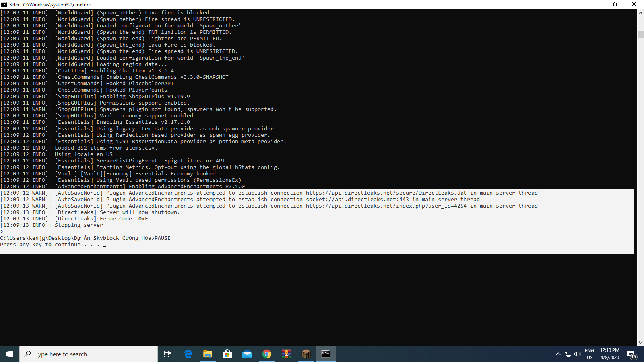Click "Loaded configuration for world 'Spawn_the_end'" line
The height and width of the screenshot is (362, 644).
click(122, 58)
